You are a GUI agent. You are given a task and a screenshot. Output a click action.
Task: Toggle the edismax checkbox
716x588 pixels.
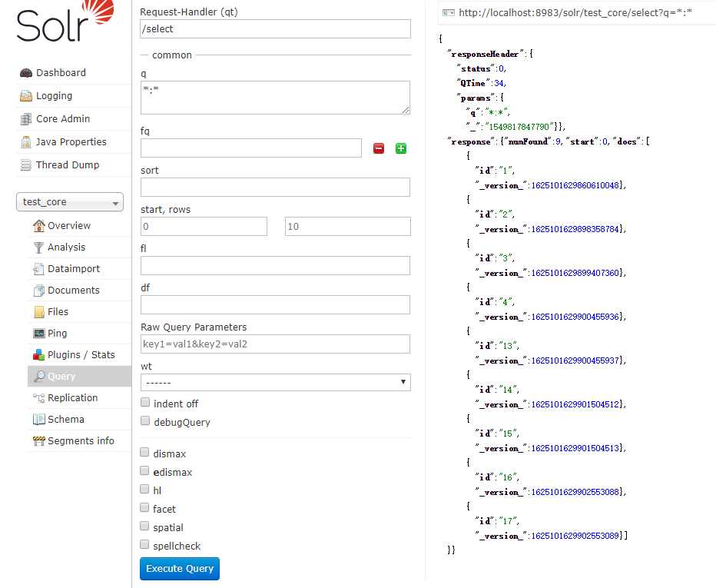(x=144, y=470)
